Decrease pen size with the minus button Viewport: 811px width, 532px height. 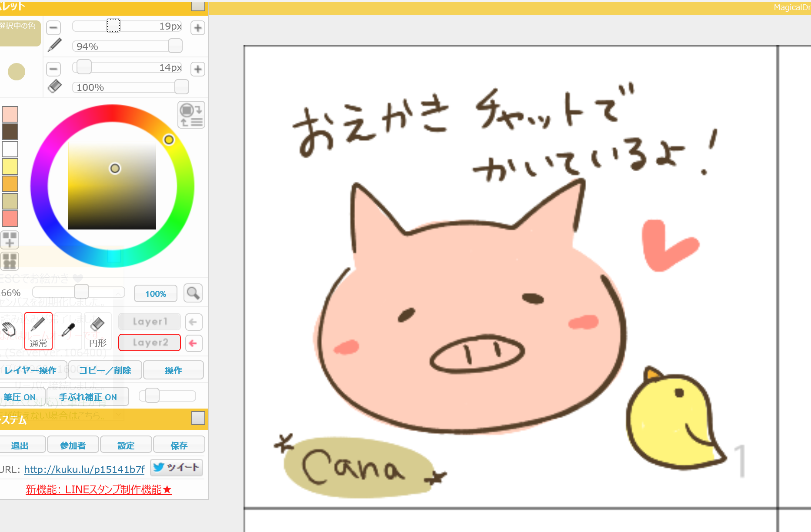point(53,28)
